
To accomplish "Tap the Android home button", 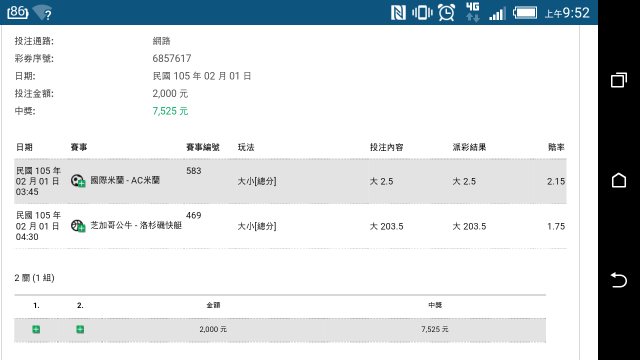I will tap(619, 180).
